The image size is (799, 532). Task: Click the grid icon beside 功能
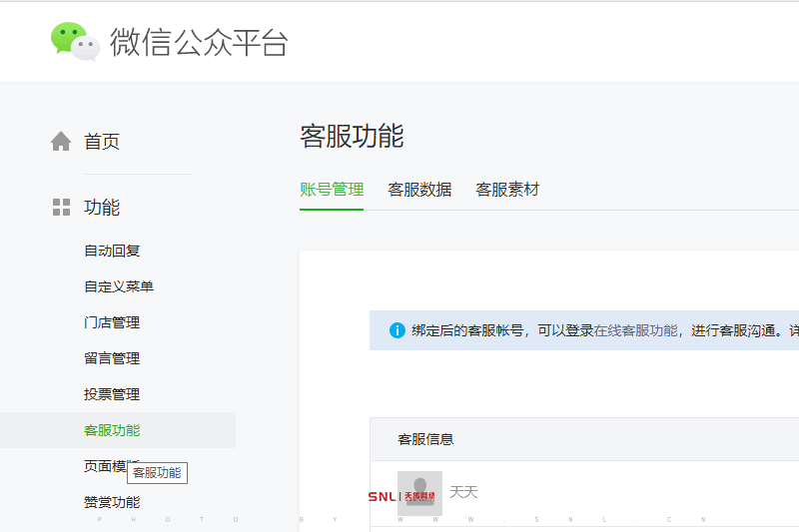(61, 208)
